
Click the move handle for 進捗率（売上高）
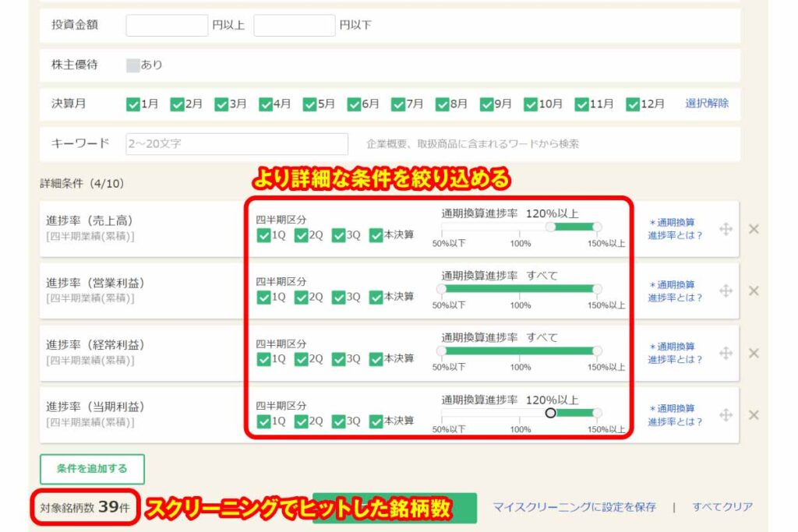coord(726,229)
